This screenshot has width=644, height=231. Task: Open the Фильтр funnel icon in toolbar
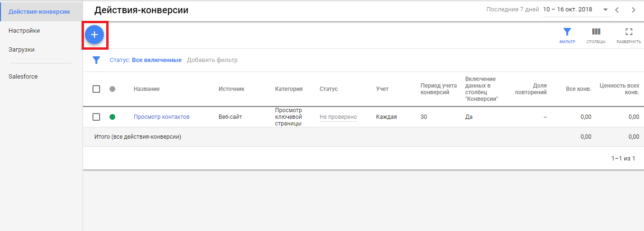point(567,32)
